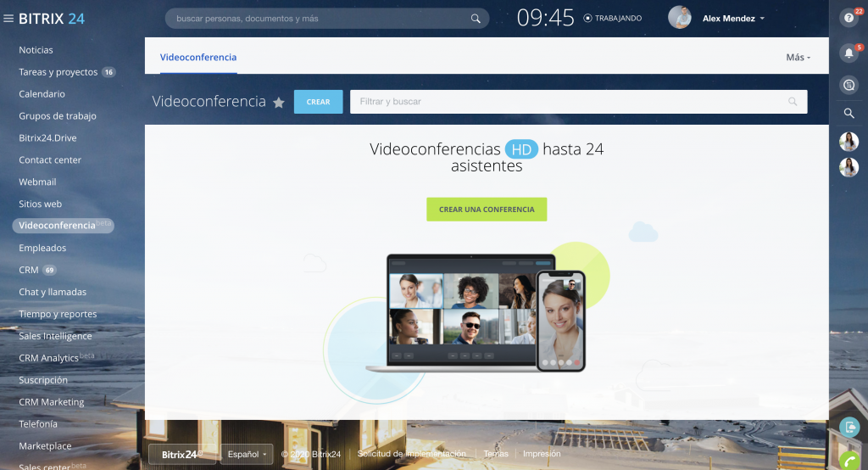Open CRM in the left menu
The width and height of the screenshot is (868, 470).
(x=29, y=270)
